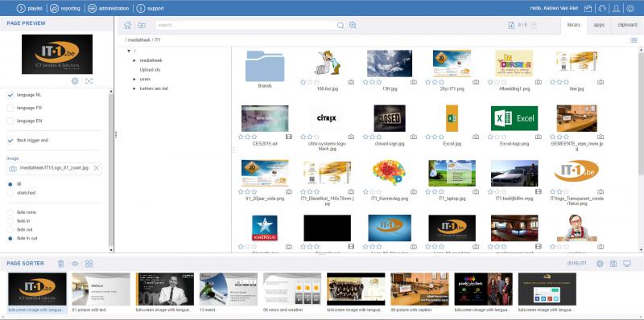The height and width of the screenshot is (320, 644).
Task: Go to library home folder icon
Action: [x=128, y=26]
